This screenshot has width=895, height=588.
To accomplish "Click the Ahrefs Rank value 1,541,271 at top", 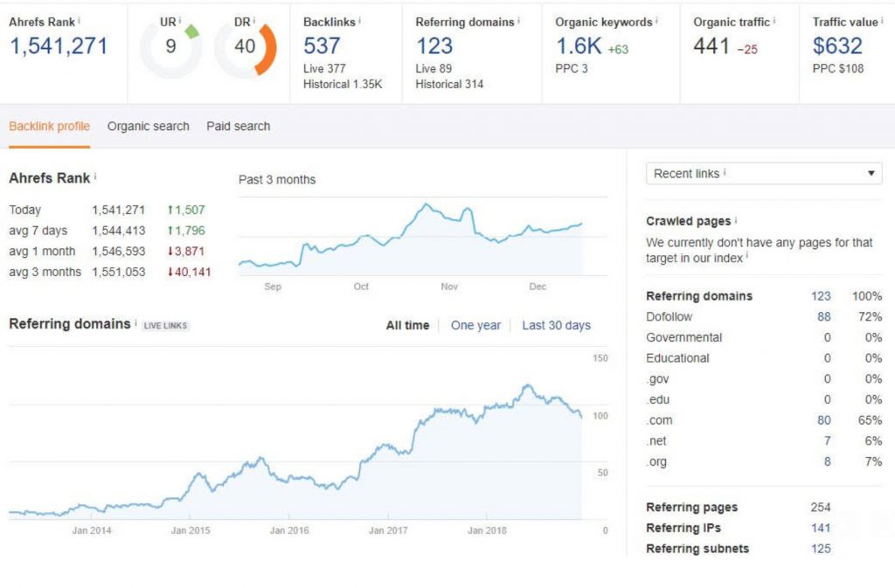I will [59, 46].
